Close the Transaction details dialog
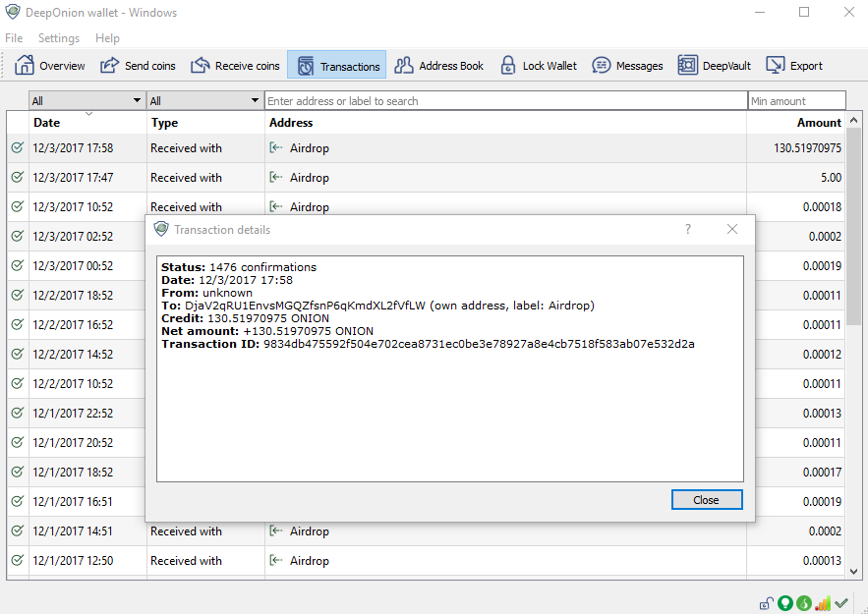This screenshot has width=868, height=614. click(706, 500)
